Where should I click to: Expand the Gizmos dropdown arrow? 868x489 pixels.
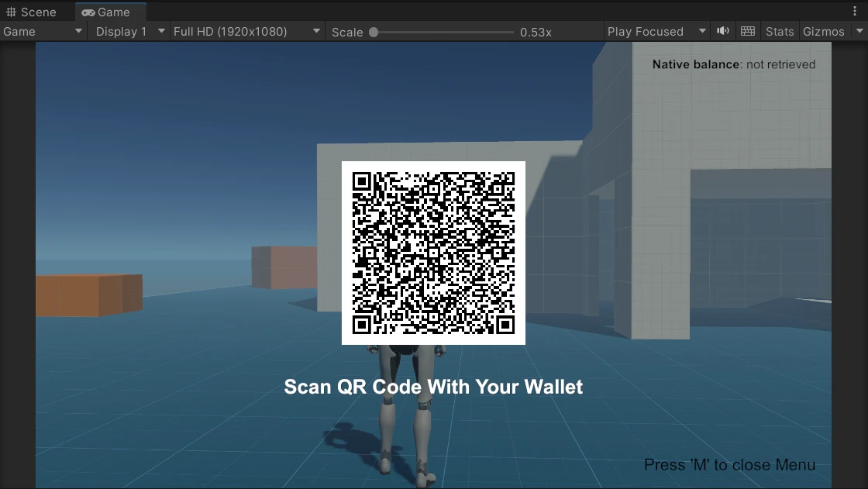click(859, 31)
